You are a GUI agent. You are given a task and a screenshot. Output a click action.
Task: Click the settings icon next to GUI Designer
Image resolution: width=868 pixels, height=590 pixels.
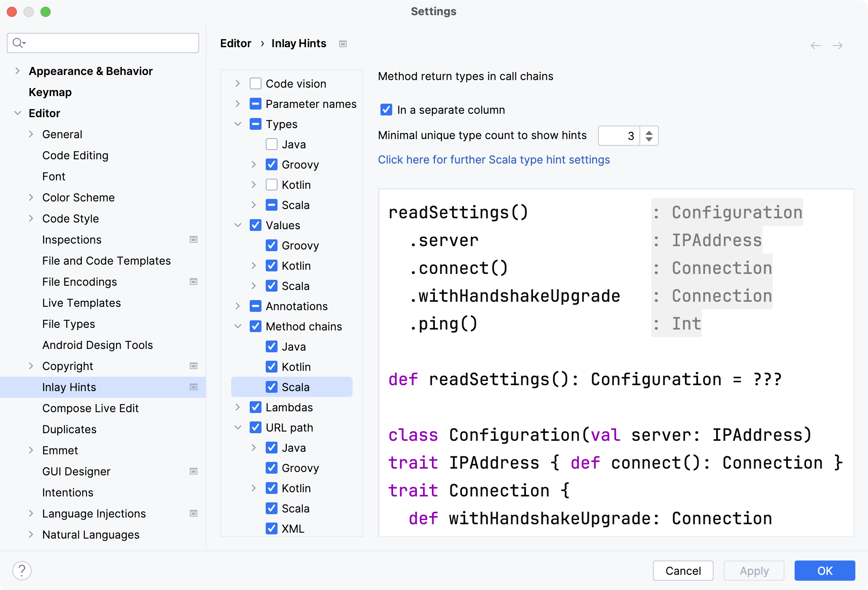[x=194, y=471]
